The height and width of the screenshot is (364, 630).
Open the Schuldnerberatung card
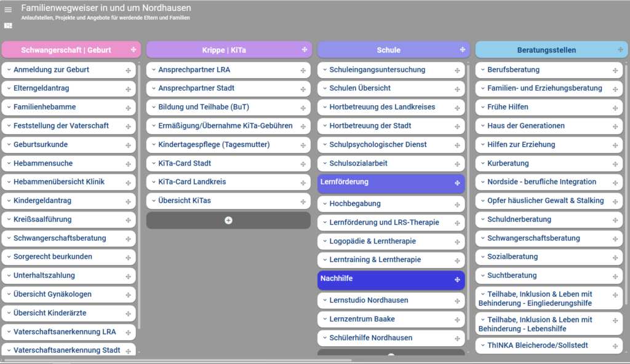point(549,220)
